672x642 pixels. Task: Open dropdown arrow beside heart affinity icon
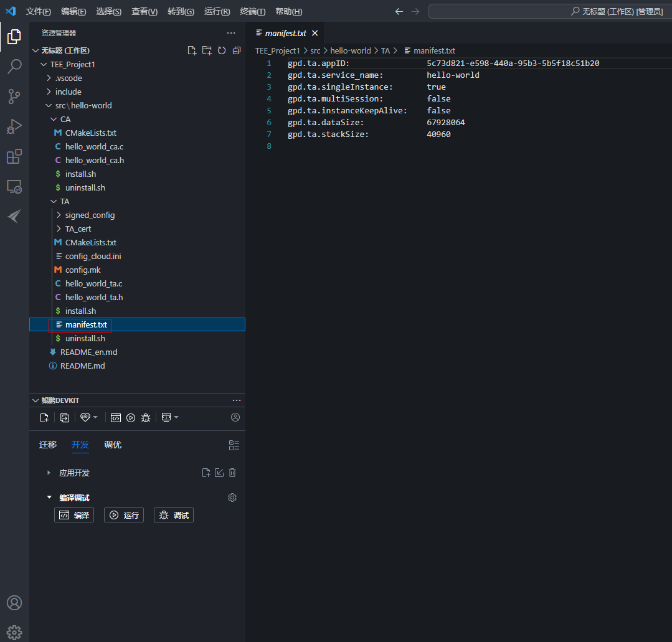(95, 417)
